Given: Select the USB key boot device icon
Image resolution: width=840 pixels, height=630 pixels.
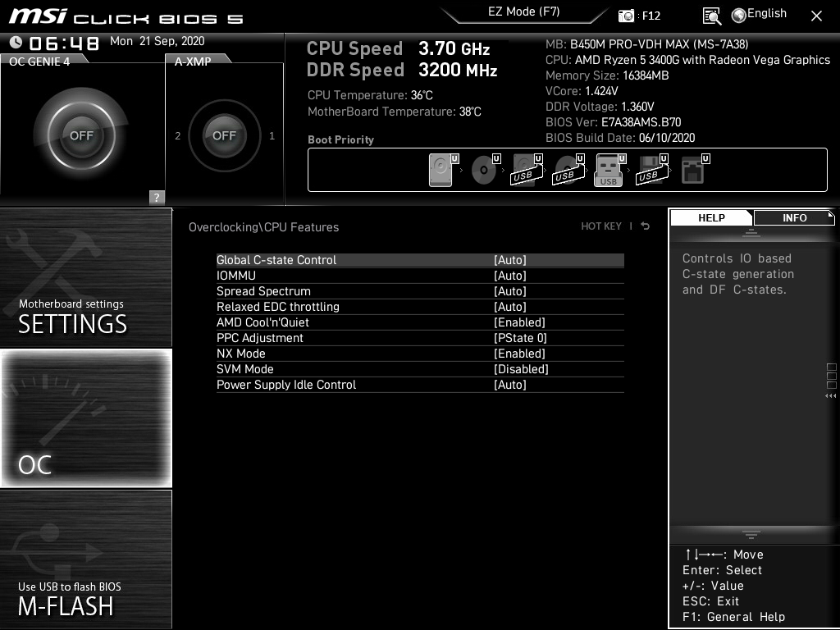Looking at the screenshot, I should pyautogui.click(x=610, y=170).
